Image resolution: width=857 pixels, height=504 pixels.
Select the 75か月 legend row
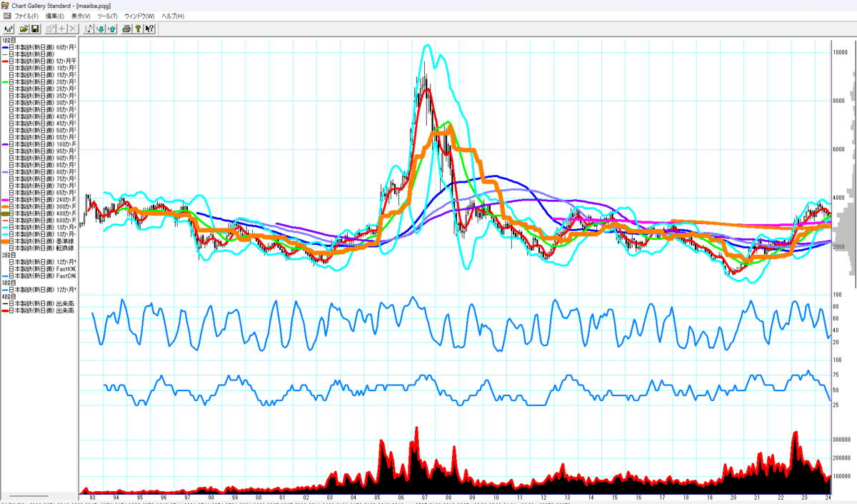point(42,179)
